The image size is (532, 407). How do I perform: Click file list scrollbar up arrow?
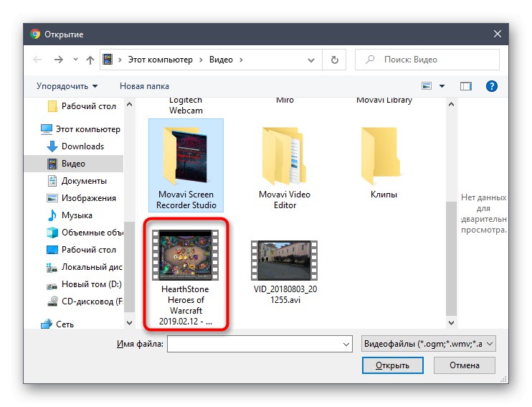pyautogui.click(x=451, y=105)
